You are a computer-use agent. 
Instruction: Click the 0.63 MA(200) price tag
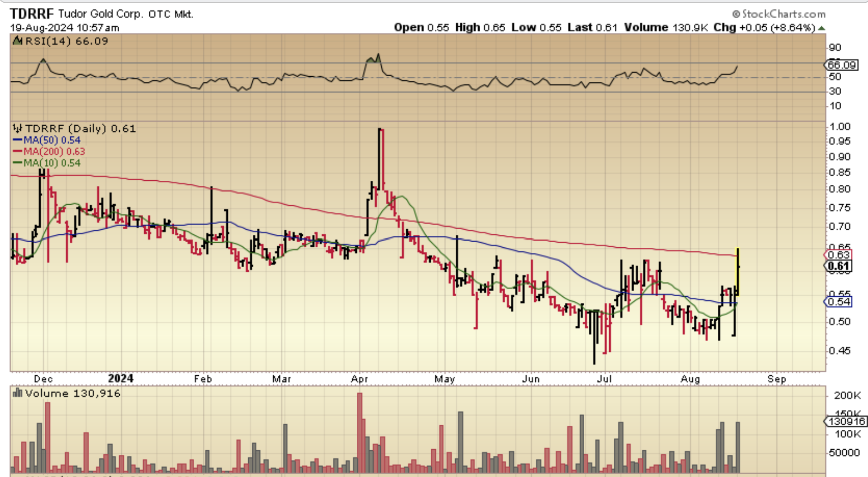[x=838, y=255]
